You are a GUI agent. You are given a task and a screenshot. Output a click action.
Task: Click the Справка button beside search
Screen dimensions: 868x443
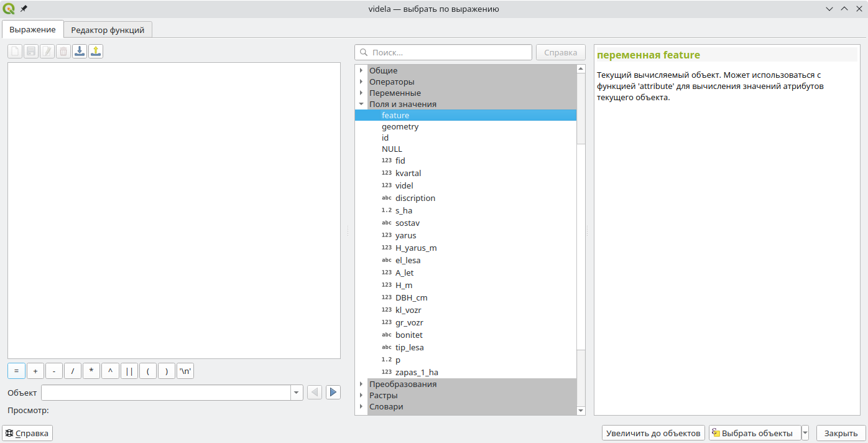(561, 52)
